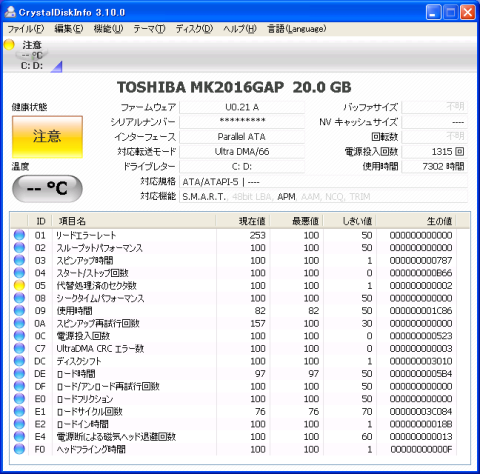Click the Parallel ATA interface field
Viewport: 480px width, 474px height.
[x=242, y=137]
